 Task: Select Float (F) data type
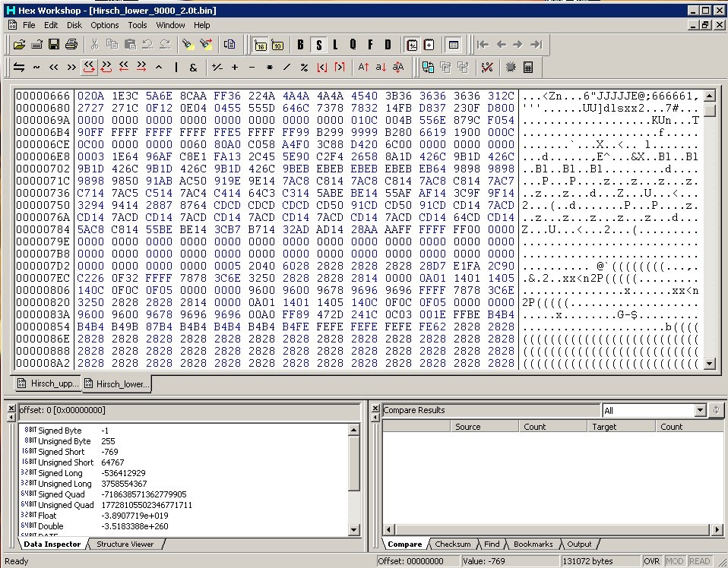coord(370,45)
